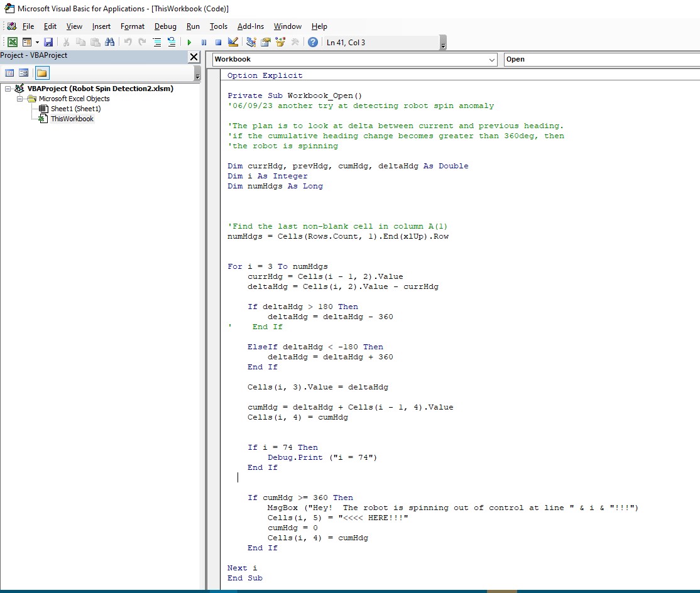Click the numHdgs = Cells(Rows.Count...) line
This screenshot has height=593, width=700.
pos(338,236)
